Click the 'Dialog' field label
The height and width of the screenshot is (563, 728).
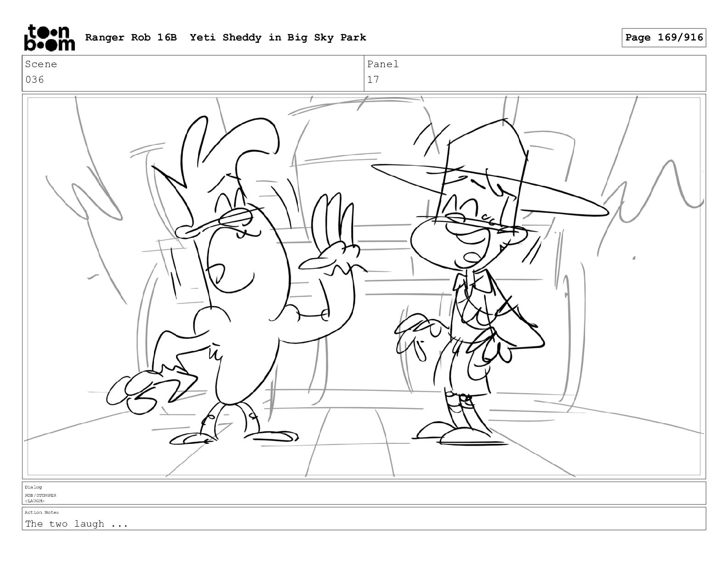(33, 487)
